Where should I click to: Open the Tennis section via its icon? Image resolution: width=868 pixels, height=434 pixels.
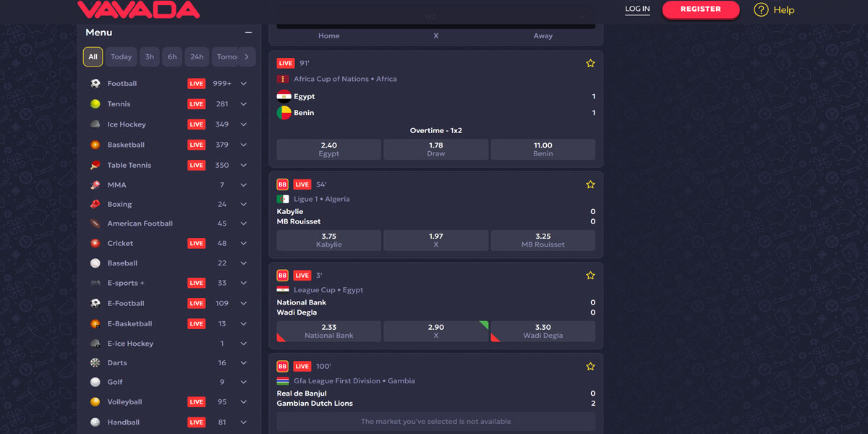(x=95, y=103)
